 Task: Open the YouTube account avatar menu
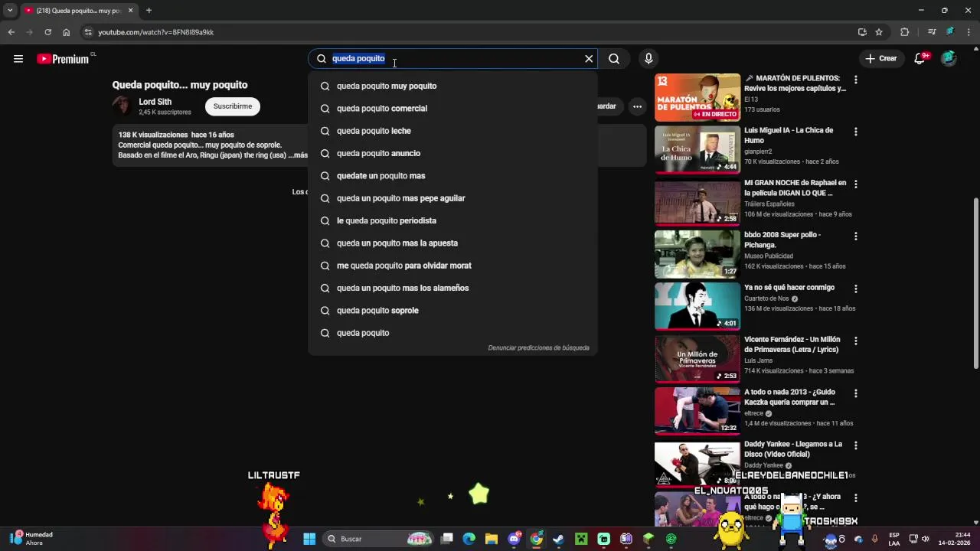[x=949, y=59]
